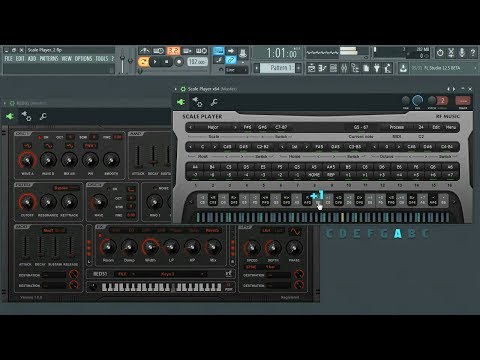Screen dimensions: 480x360
Task: Adjust the reverb Room knob
Action: click(x=108, y=247)
